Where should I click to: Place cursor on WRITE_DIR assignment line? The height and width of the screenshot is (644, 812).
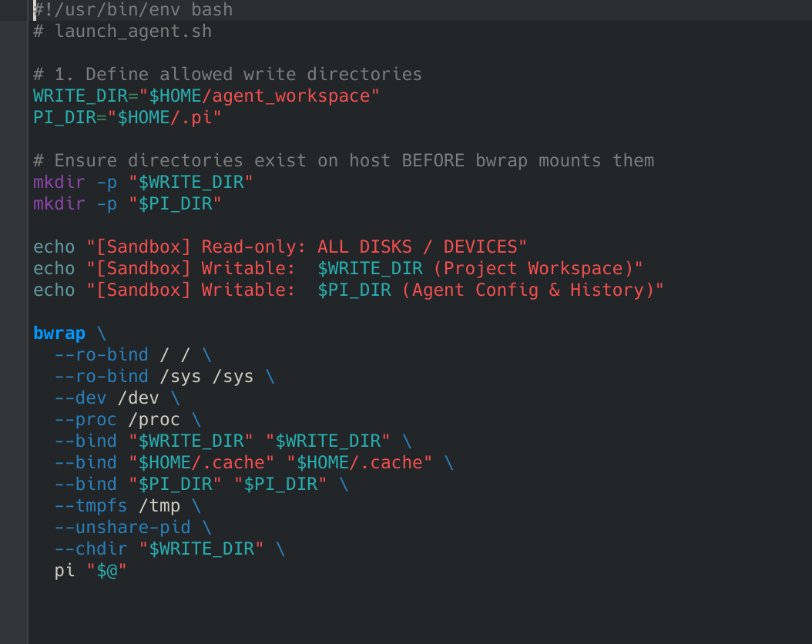pos(206,96)
